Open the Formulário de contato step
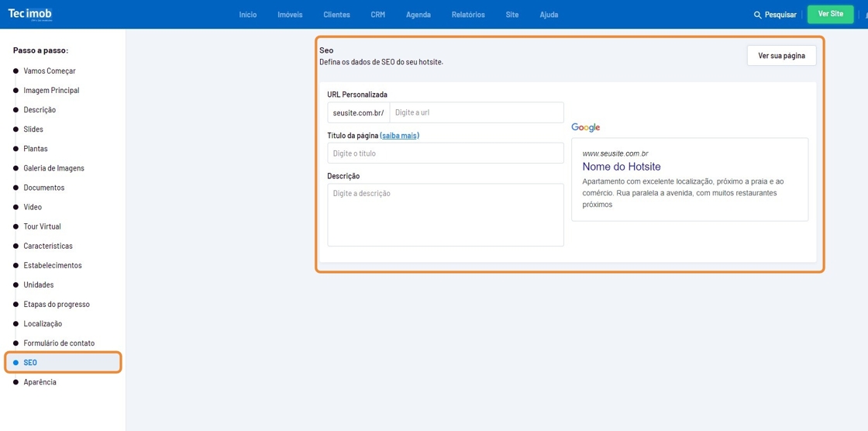The width and height of the screenshot is (868, 431). point(59,343)
